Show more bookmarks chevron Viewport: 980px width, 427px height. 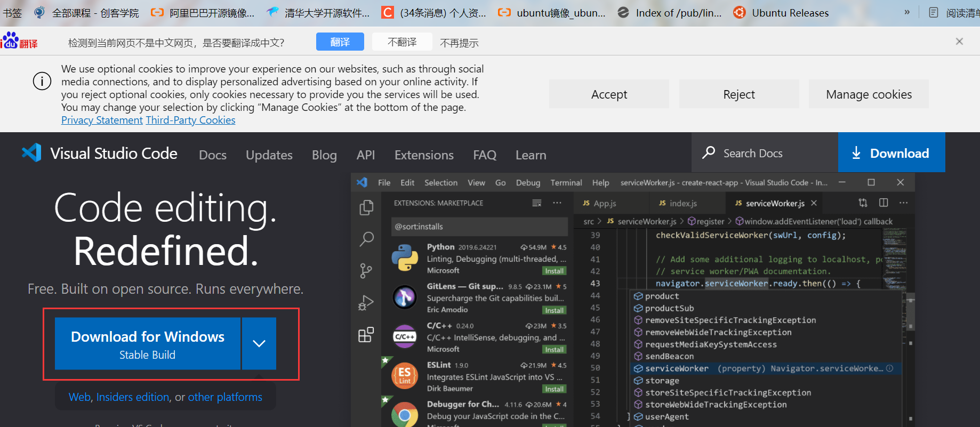tap(907, 12)
